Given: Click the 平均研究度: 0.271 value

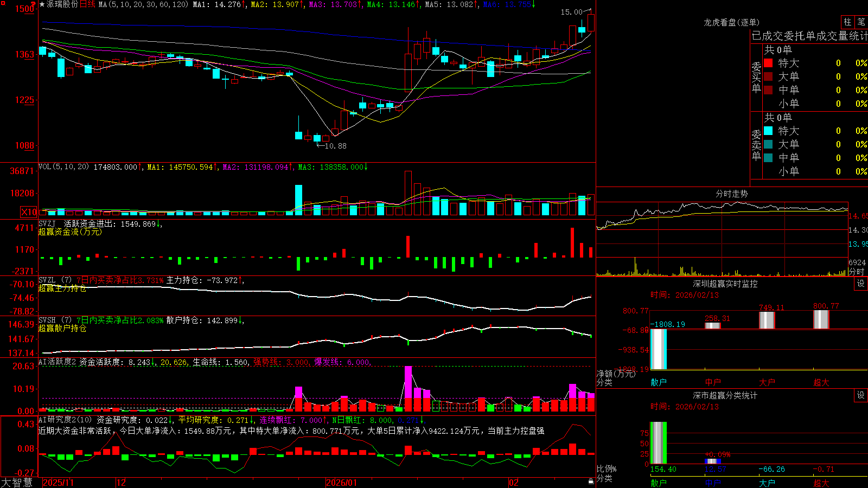Looking at the screenshot, I should click(213, 420).
